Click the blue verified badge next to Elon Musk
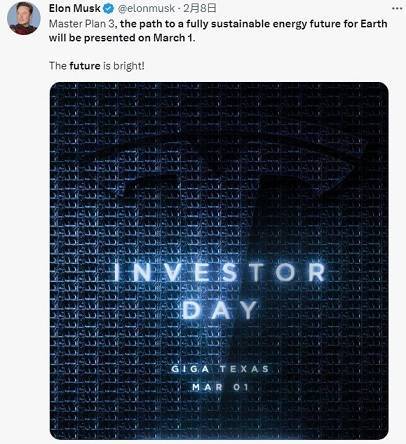 (x=108, y=9)
